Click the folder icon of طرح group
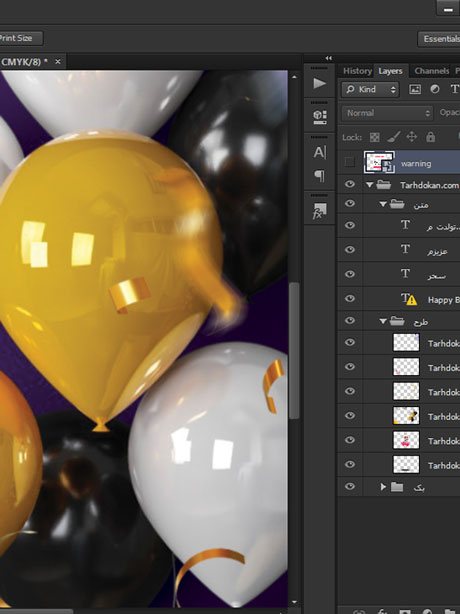Viewport: 460px width, 614px height. [397, 321]
